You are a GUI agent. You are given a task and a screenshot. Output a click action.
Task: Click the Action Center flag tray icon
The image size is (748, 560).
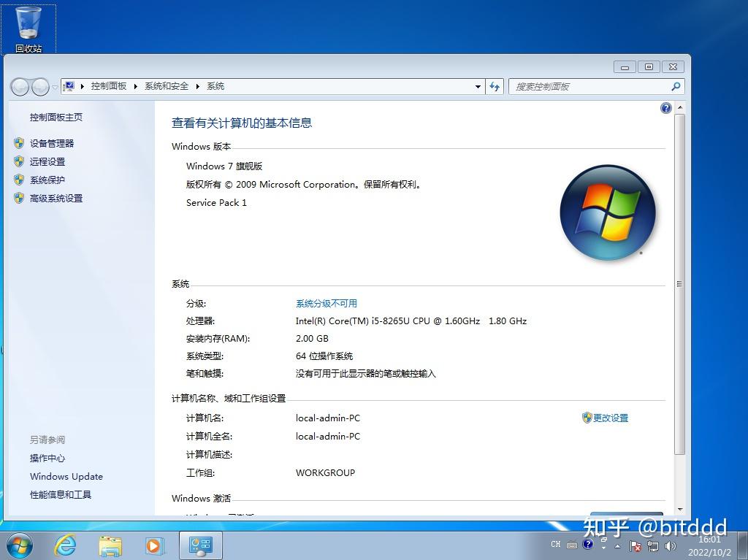point(635,546)
